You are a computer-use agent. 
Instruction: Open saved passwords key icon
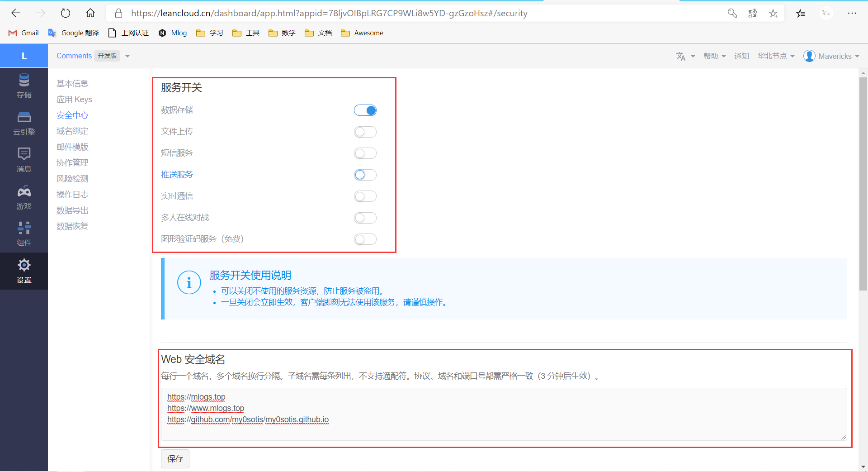tap(732, 13)
